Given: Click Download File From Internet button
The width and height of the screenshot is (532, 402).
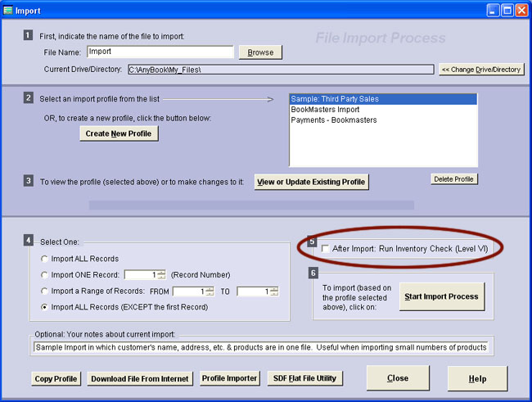Looking at the screenshot, I should [140, 378].
